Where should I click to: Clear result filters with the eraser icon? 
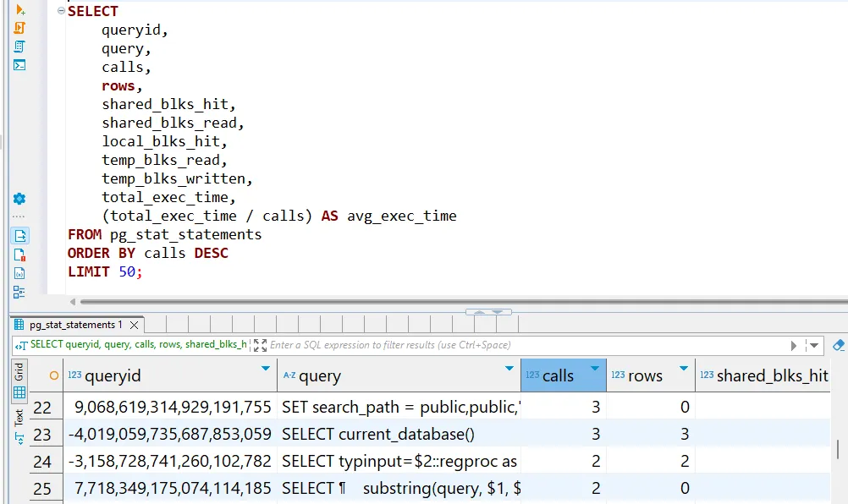pos(839,345)
